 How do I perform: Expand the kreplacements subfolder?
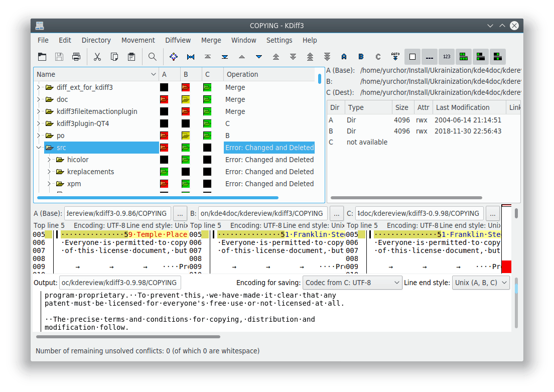[49, 172]
